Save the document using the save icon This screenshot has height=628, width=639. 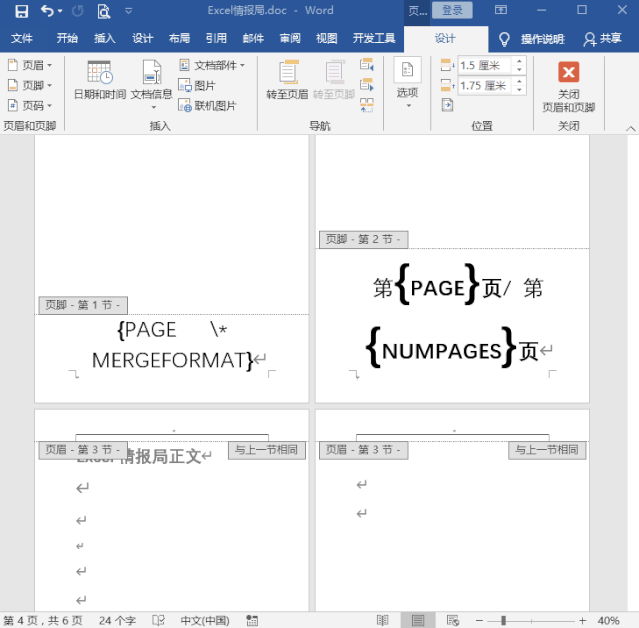click(x=22, y=11)
